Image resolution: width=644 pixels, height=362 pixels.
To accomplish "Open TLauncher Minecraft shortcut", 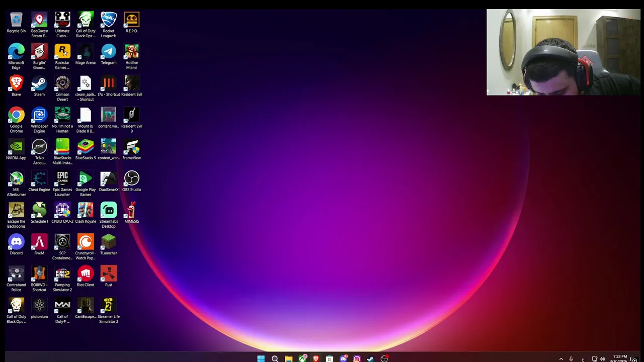I will tap(109, 245).
